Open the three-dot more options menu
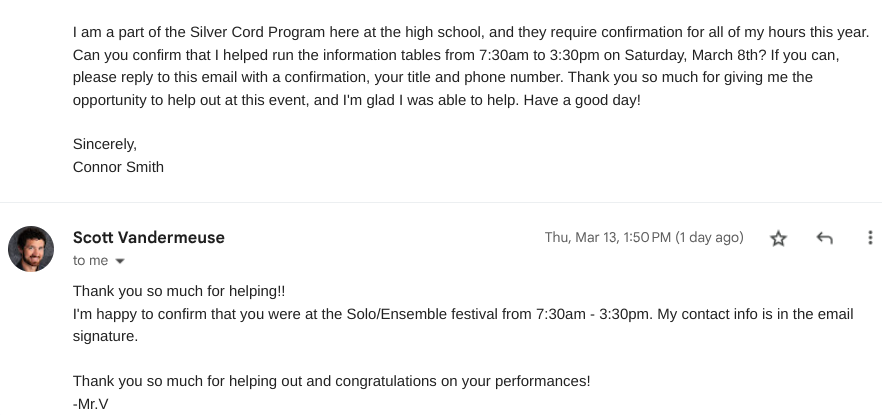Screen dimensions: 888x415 point(870,238)
